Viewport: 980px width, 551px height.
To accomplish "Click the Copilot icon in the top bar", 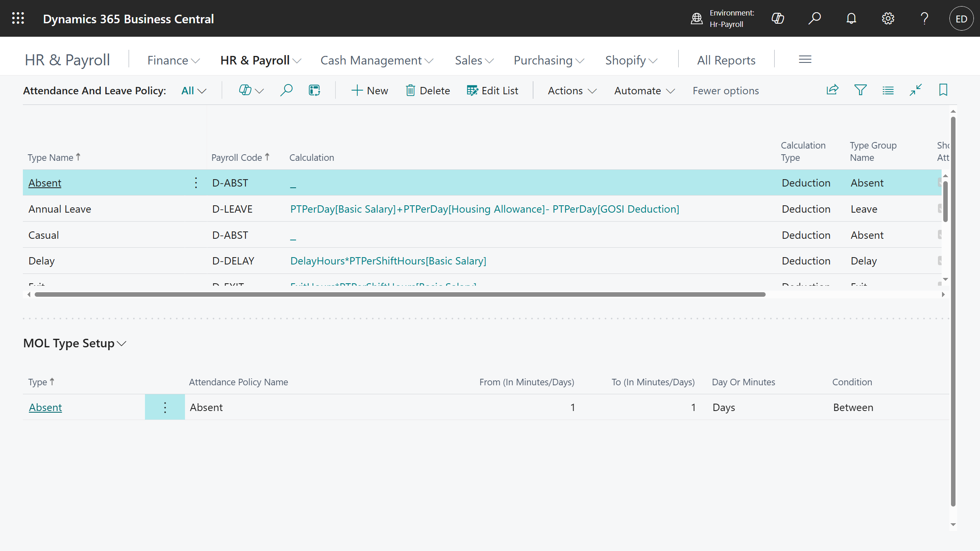I will pyautogui.click(x=777, y=18).
